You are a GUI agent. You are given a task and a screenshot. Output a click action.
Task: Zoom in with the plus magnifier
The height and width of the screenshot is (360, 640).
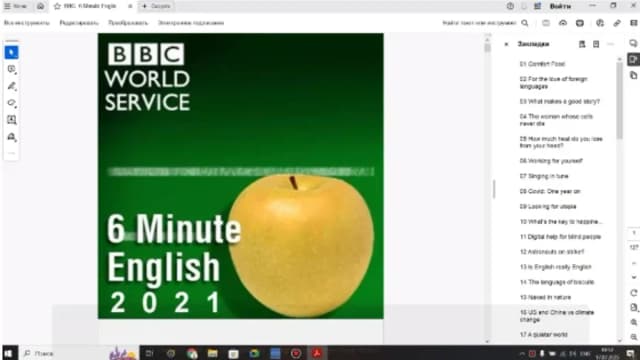click(x=633, y=322)
